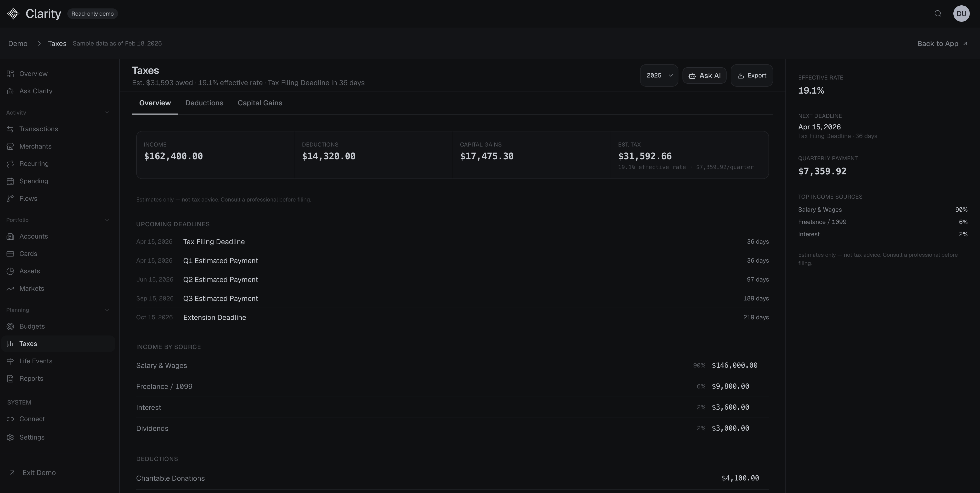Open Recurring payments via sidebar icon
Viewport: 980px width, 493px height.
(11, 163)
